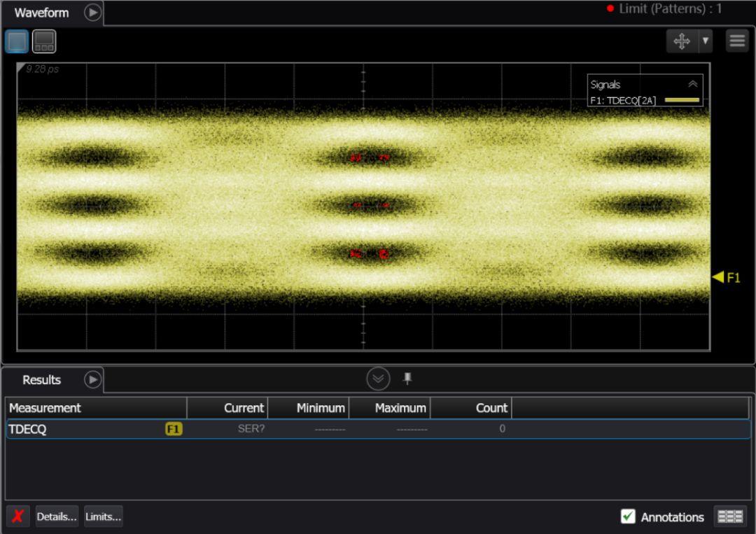Pin the Results panel with the pushpin icon
756x534 pixels.
[407, 379]
